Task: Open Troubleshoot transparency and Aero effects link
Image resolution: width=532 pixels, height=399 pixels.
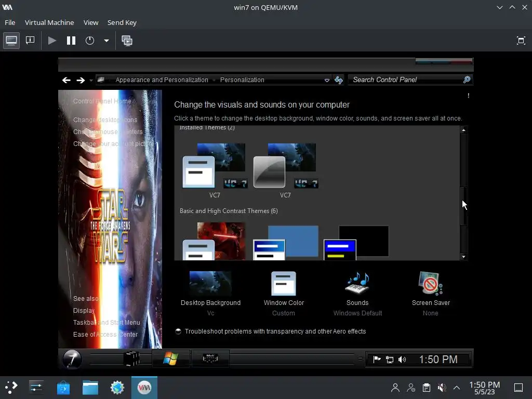Action: pos(275,331)
